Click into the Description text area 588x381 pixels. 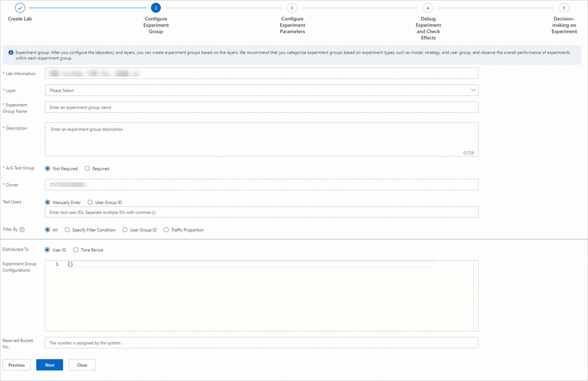coord(261,139)
